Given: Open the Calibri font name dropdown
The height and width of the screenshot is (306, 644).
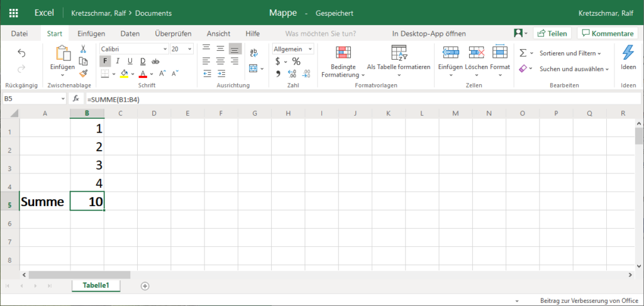Looking at the screenshot, I should 133,49.
